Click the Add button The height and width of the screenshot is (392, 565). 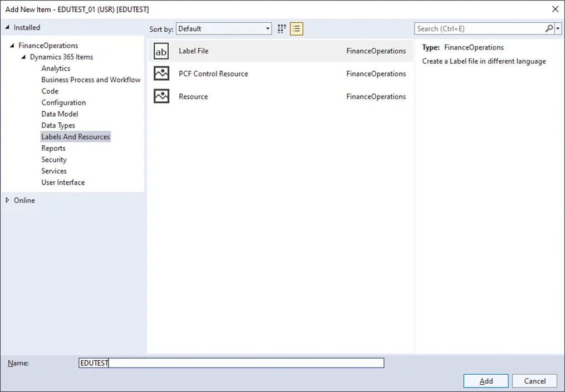point(486,381)
